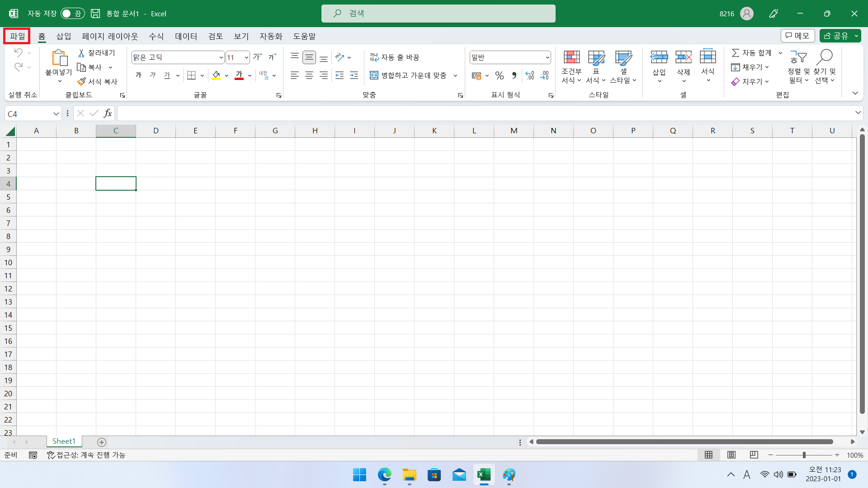Open the File tab
Screen dimensions: 868x488
pyautogui.click(x=17, y=36)
